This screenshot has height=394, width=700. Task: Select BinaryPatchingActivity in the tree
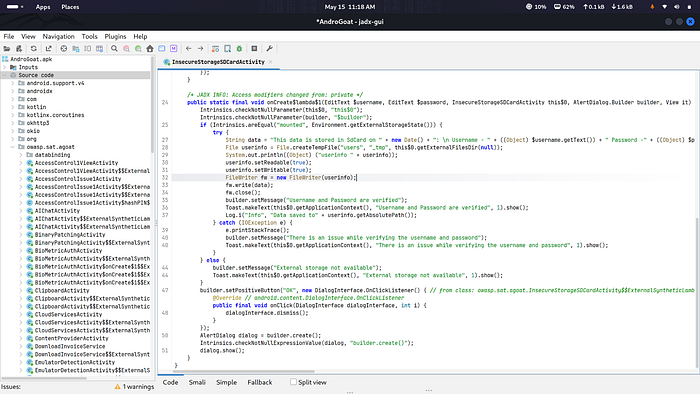coord(70,235)
